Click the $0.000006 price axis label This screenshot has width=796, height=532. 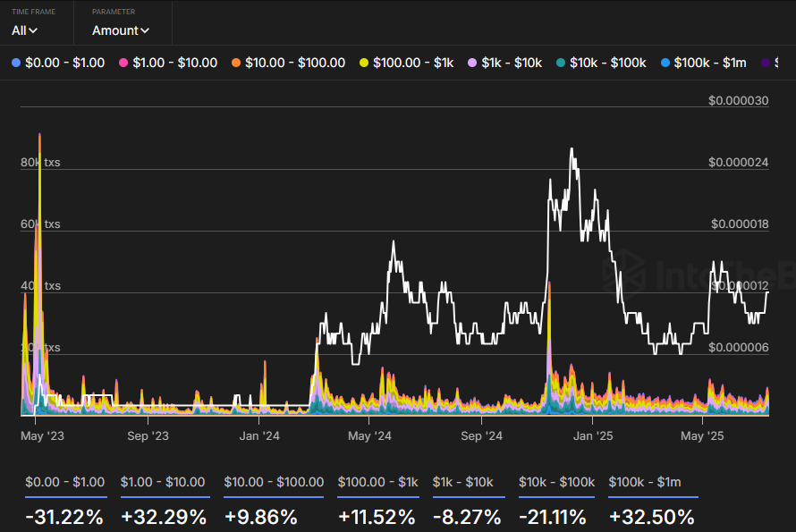(739, 347)
